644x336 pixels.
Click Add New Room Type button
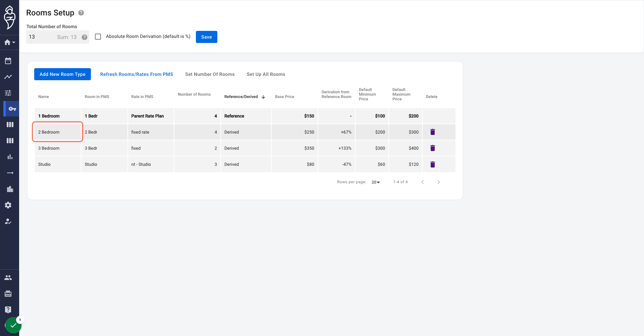click(x=62, y=74)
